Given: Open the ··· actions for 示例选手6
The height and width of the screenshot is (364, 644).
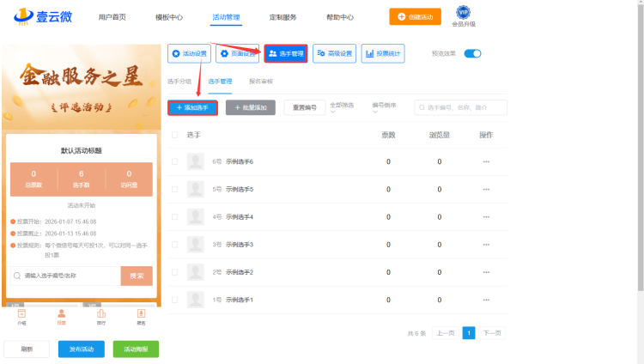Looking at the screenshot, I should pyautogui.click(x=485, y=161).
